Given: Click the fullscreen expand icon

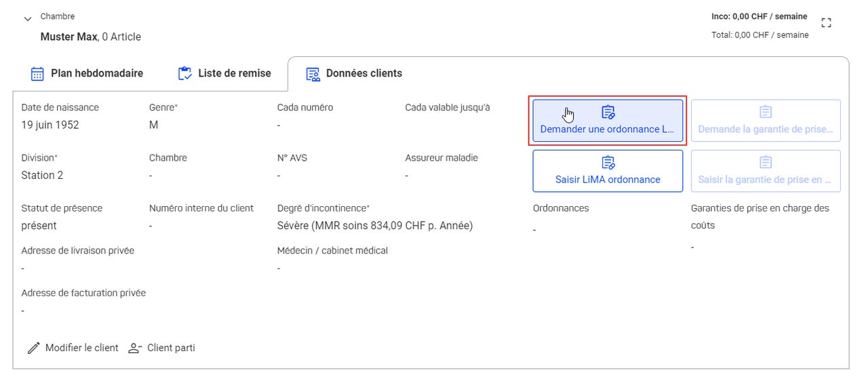Looking at the screenshot, I should pyautogui.click(x=825, y=22).
